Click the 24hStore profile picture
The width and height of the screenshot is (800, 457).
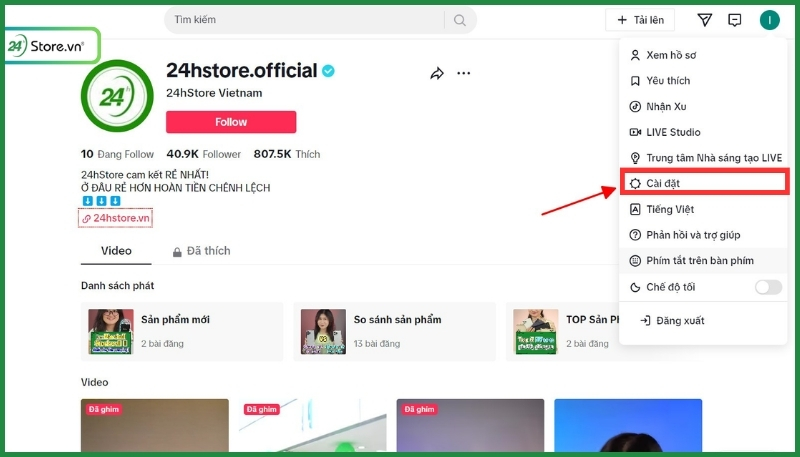117,96
